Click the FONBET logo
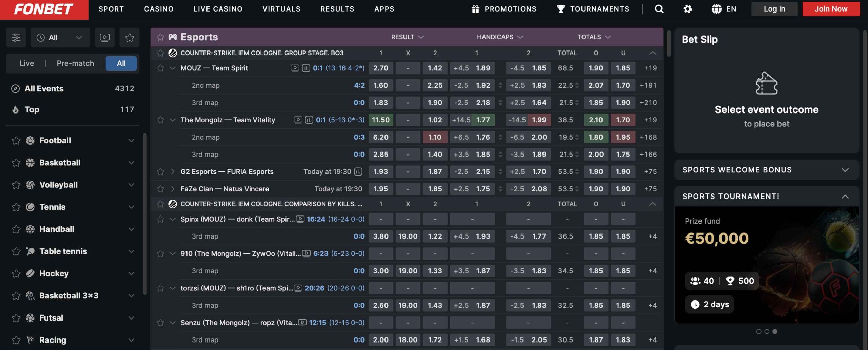868x350 pixels. (44, 9)
